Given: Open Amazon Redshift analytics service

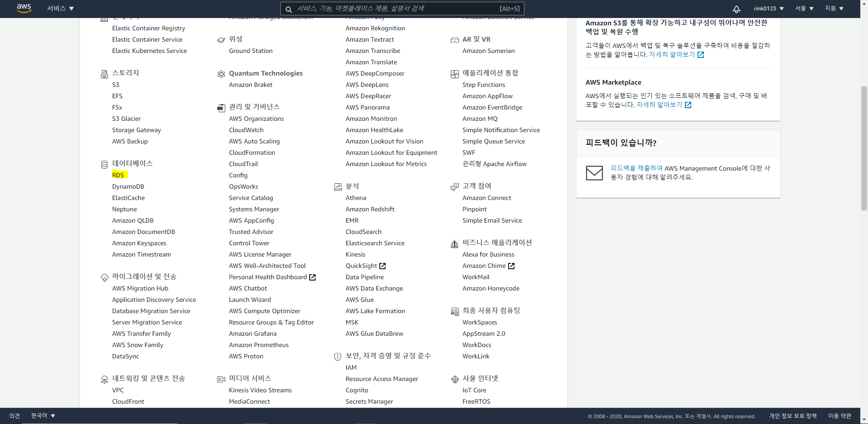Looking at the screenshot, I should tap(370, 209).
